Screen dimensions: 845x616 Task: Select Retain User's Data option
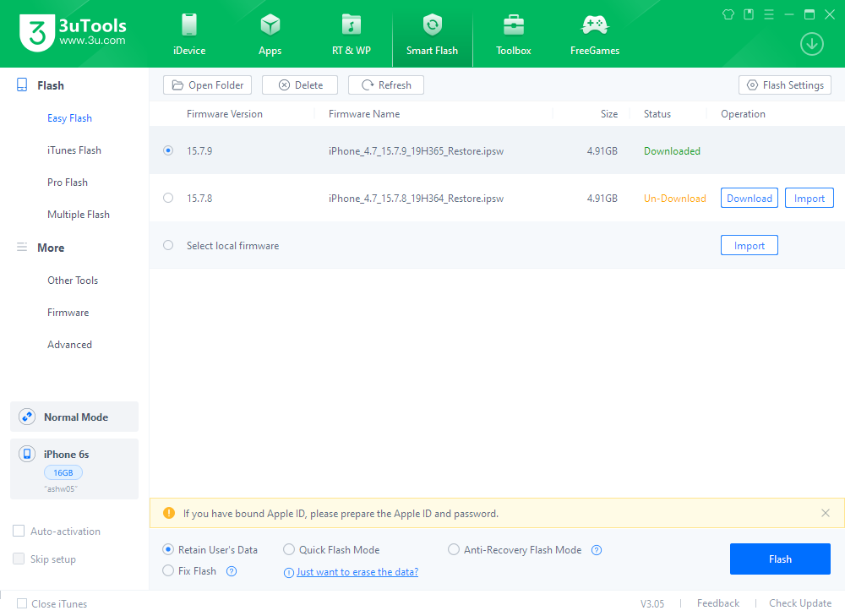click(168, 550)
